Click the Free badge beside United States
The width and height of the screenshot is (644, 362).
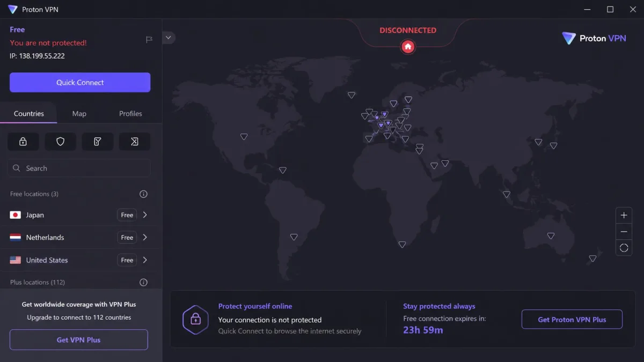(x=127, y=260)
